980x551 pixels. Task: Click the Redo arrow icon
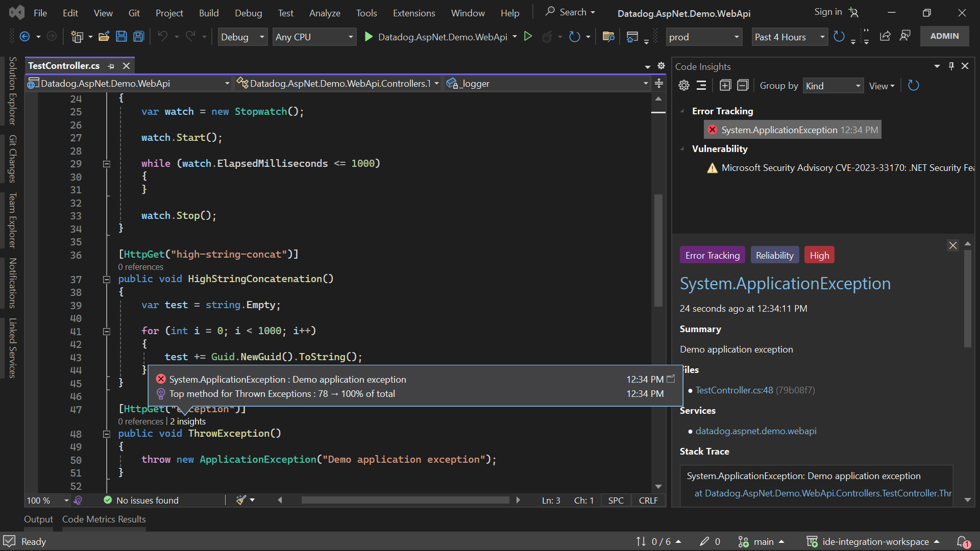point(190,36)
